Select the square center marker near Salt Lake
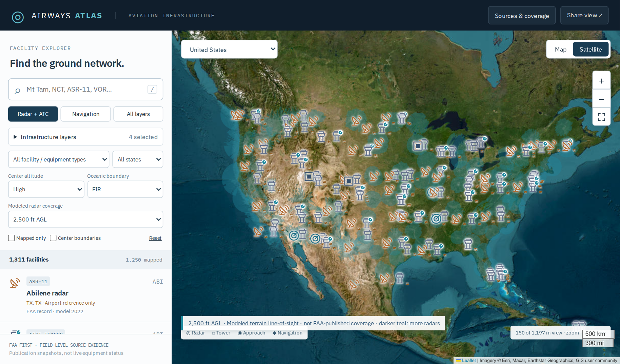The image size is (620, 364). point(309,176)
